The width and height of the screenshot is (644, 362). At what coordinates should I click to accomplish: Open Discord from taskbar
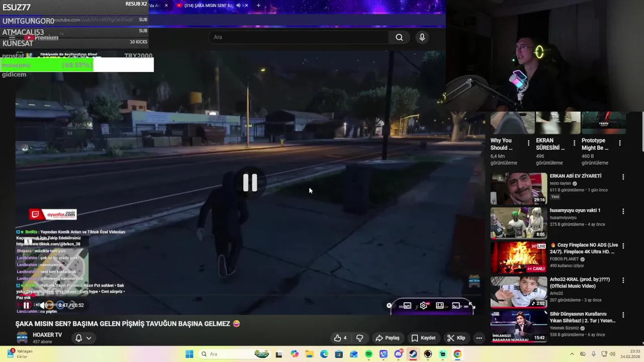398,354
